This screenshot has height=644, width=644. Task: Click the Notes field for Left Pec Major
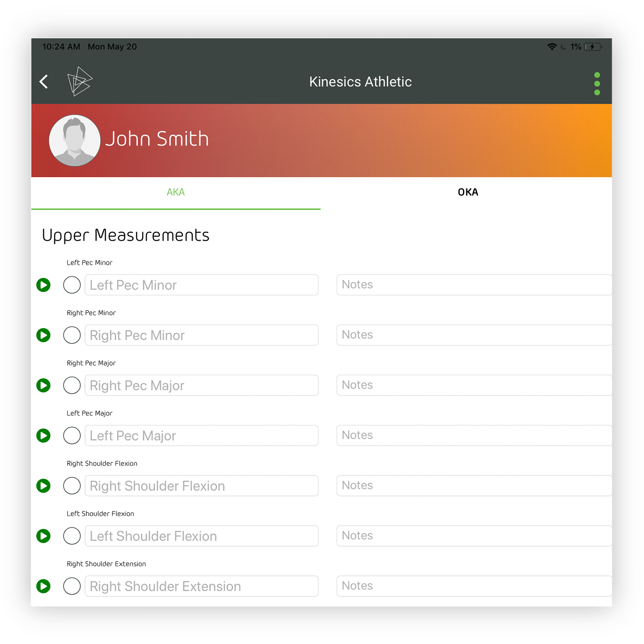tap(474, 435)
